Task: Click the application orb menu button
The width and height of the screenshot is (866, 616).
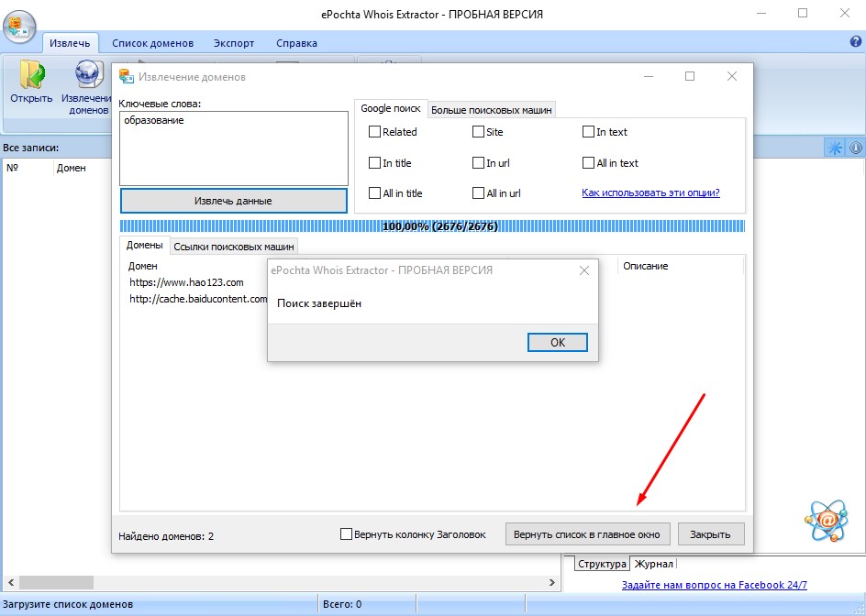Action: (19, 27)
